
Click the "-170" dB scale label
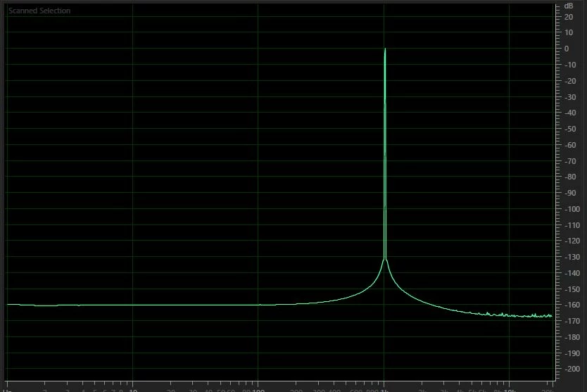point(572,321)
